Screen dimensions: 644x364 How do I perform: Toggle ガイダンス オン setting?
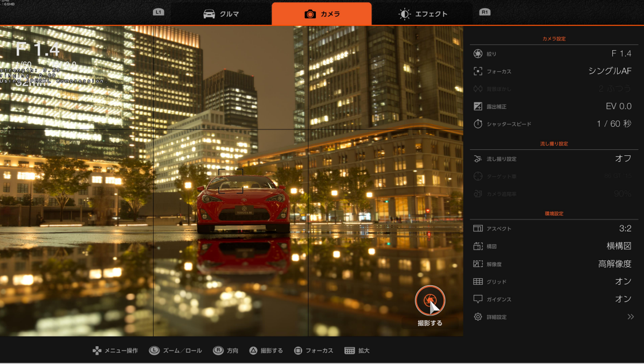[x=623, y=299]
